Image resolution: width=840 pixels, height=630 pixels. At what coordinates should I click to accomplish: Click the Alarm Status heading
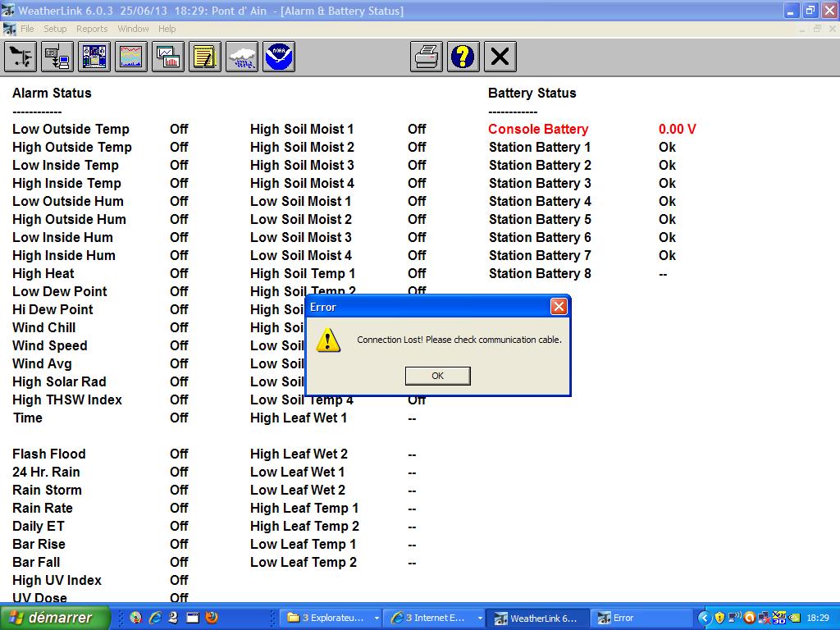pos(52,94)
